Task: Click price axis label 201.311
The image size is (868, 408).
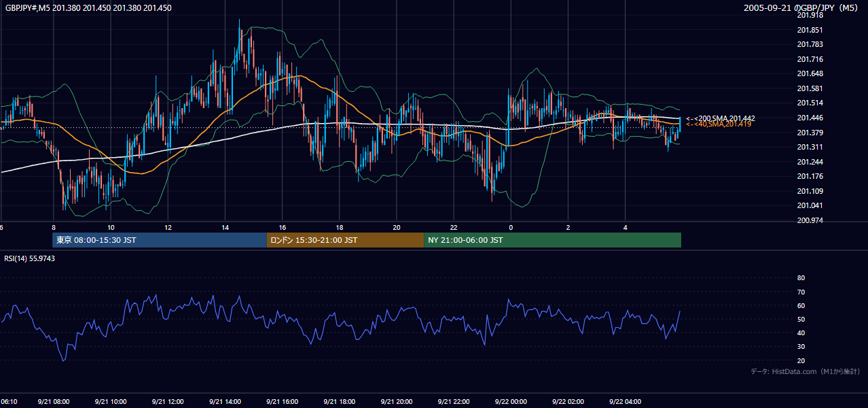Action: [810, 148]
